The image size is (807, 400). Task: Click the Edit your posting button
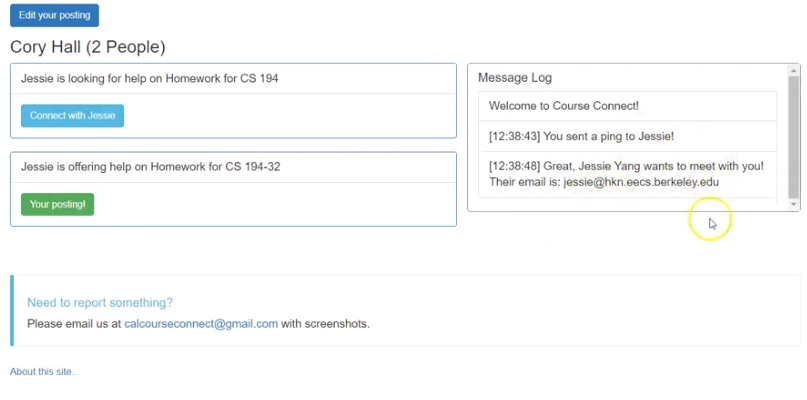(55, 15)
